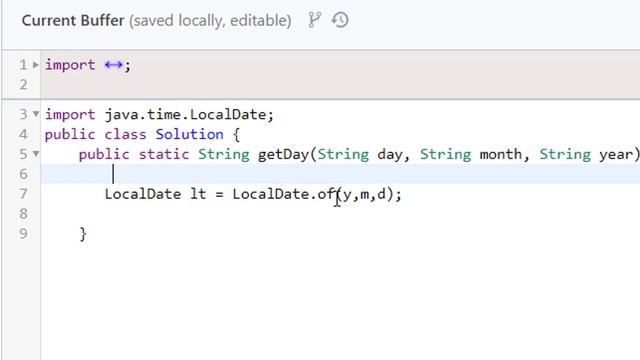This screenshot has width=640, height=360.
Task: Click 'java.time.LocalDate' in the line 3 import
Action: click(185, 114)
